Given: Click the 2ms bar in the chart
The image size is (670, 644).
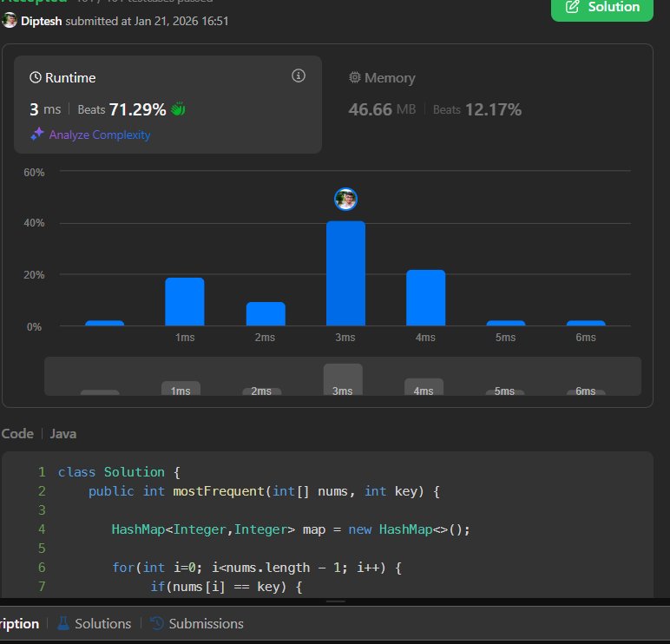Looking at the screenshot, I should (x=266, y=313).
